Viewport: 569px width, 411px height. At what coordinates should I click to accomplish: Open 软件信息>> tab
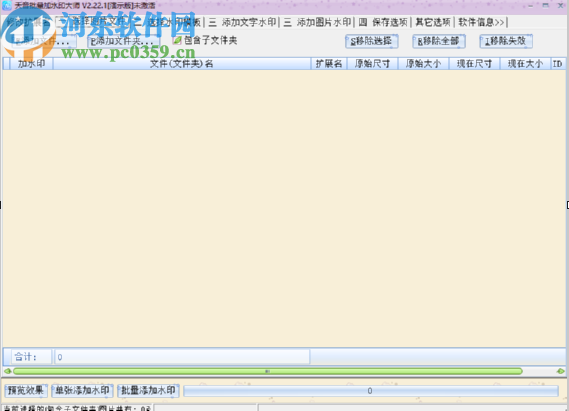(x=481, y=22)
